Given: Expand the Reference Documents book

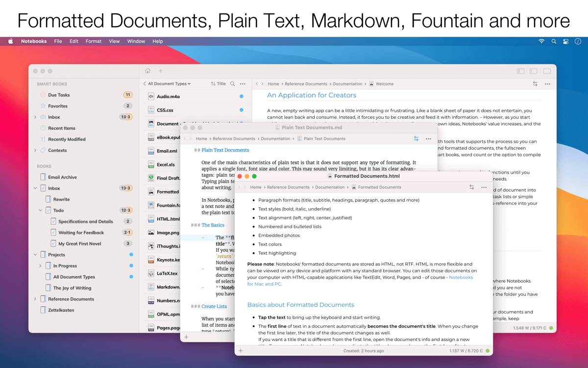Looking at the screenshot, I should pos(35,299).
